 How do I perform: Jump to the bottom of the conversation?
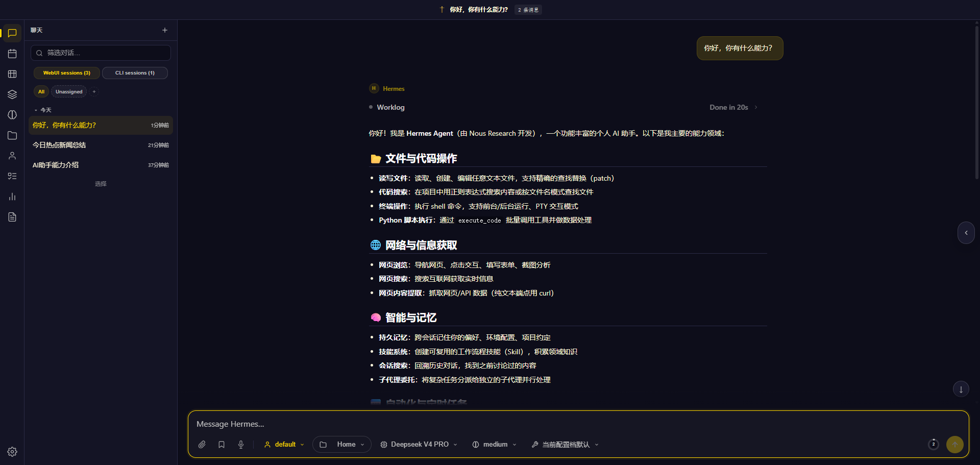click(961, 389)
